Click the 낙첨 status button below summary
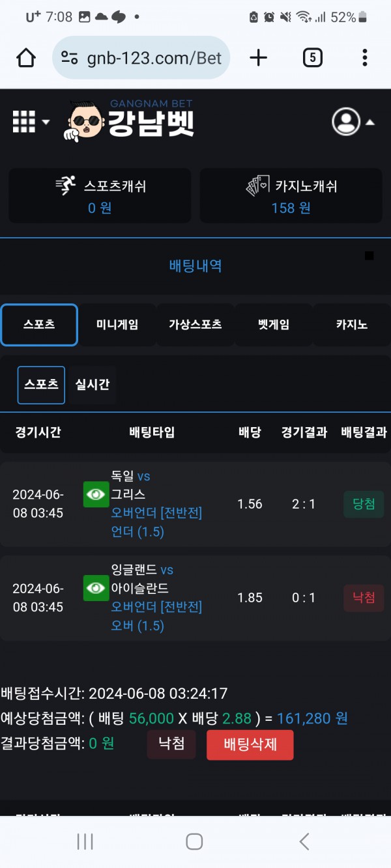This screenshot has height=868, width=391. coord(171,744)
